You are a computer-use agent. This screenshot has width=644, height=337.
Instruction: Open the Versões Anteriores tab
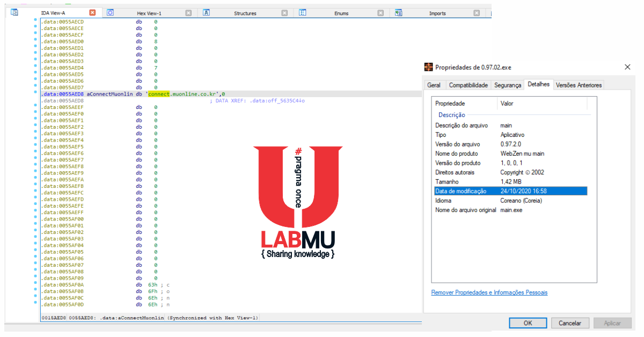point(579,85)
